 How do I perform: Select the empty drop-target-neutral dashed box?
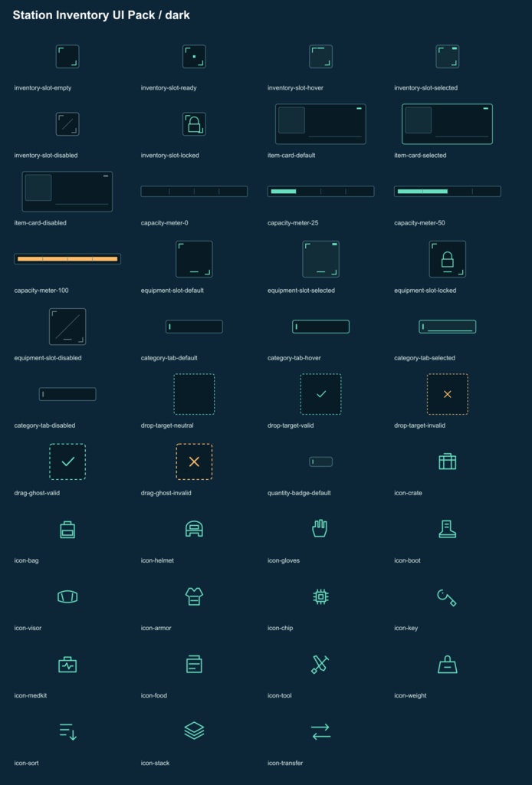click(194, 394)
